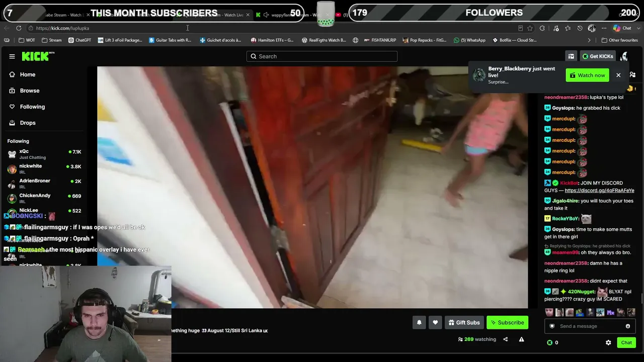Open Following in the sidebar
Image resolution: width=644 pixels, height=362 pixels.
click(32, 107)
